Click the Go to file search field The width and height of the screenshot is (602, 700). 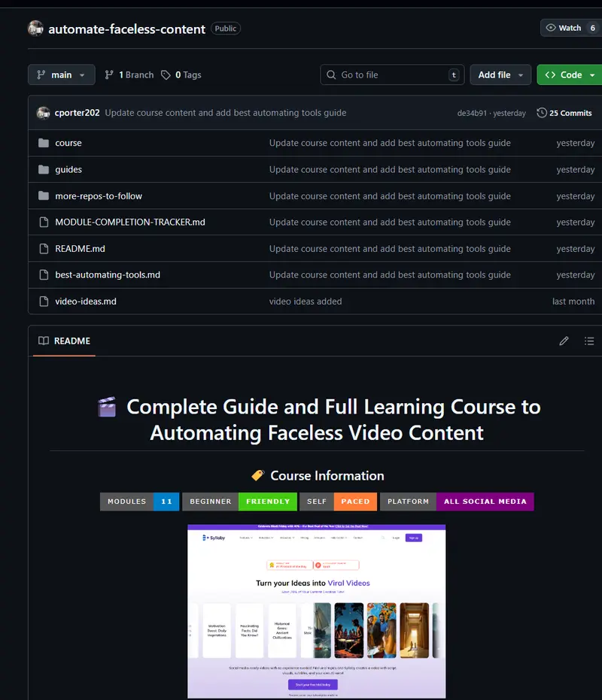(391, 75)
